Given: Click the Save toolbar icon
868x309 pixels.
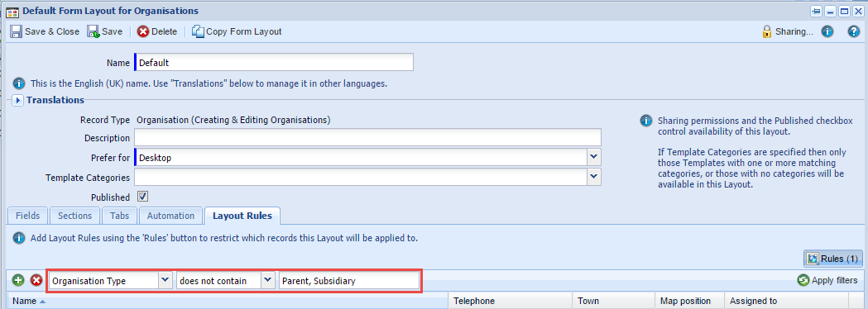Looking at the screenshot, I should pyautogui.click(x=93, y=31).
